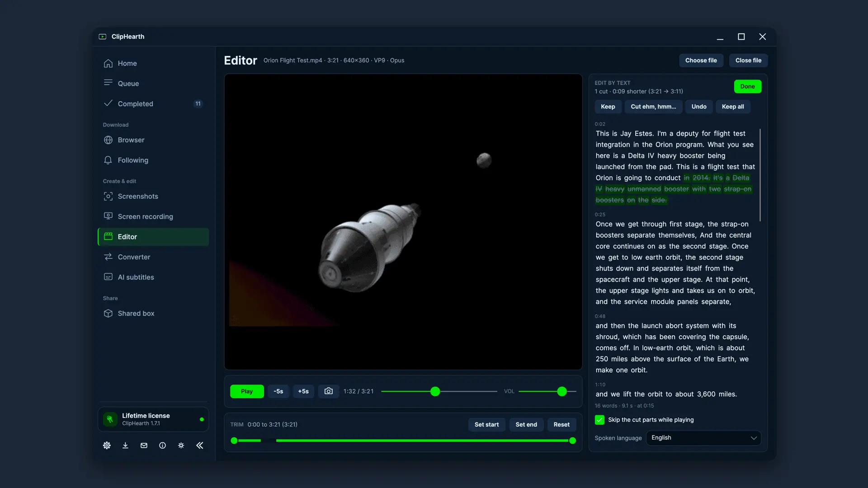Click the video preview frame
The width and height of the screenshot is (868, 488).
point(403,222)
